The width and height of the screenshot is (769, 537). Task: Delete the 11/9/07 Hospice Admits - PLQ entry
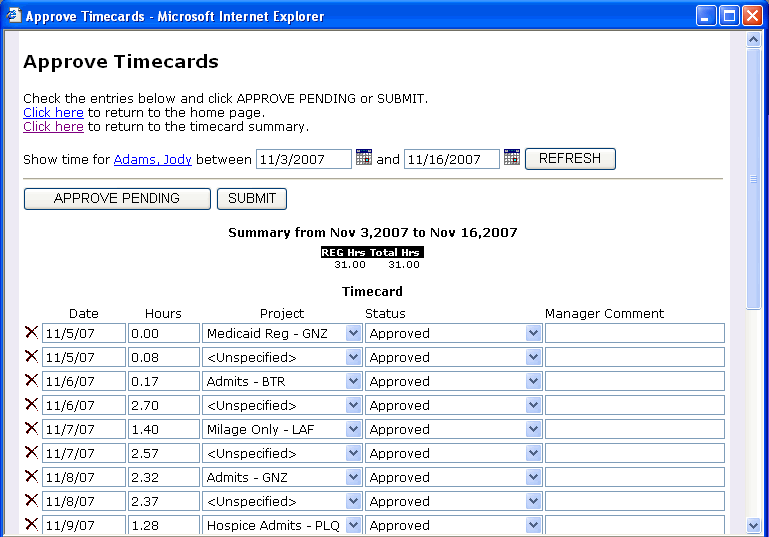[x=31, y=524]
